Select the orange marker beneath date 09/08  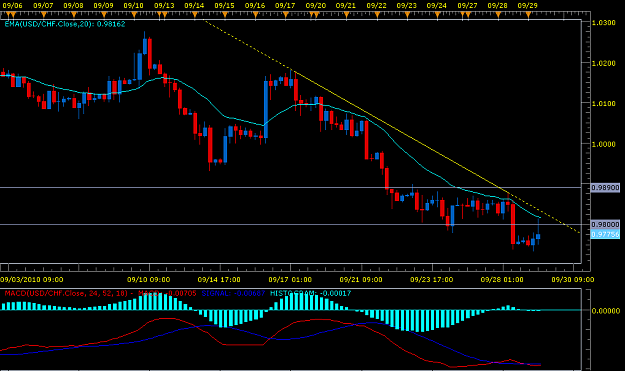tap(74, 15)
